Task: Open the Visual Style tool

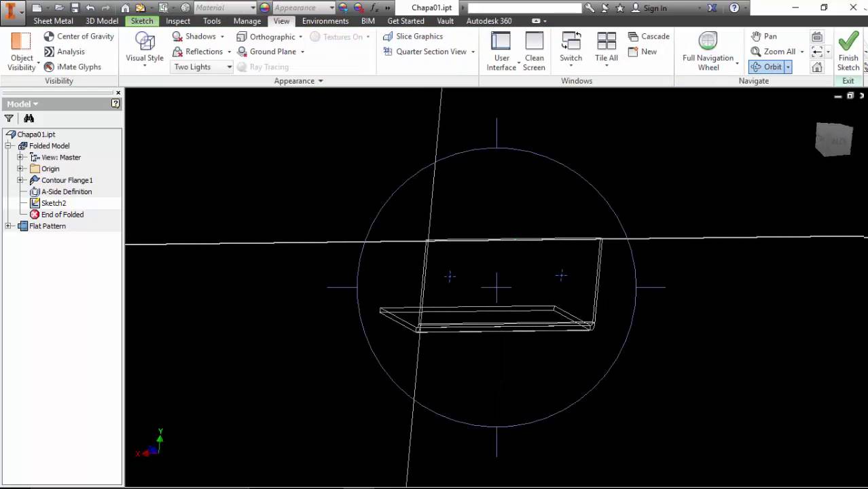Action: [x=145, y=42]
